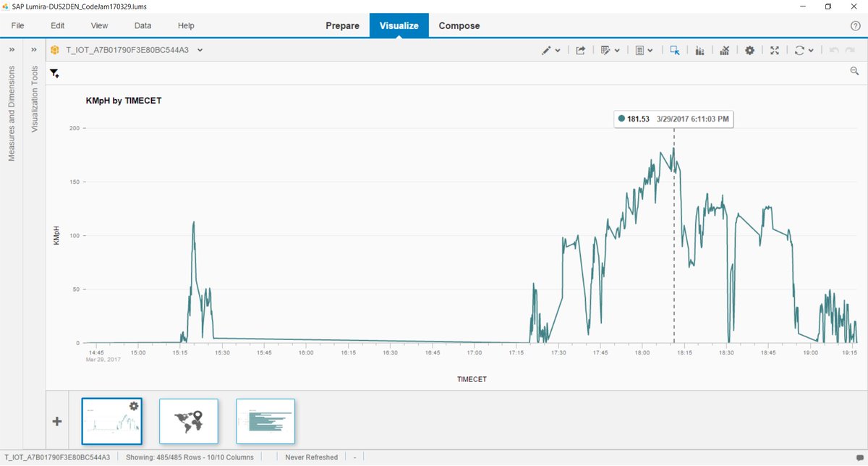Open the calculation dropdown arrow

tap(650, 51)
